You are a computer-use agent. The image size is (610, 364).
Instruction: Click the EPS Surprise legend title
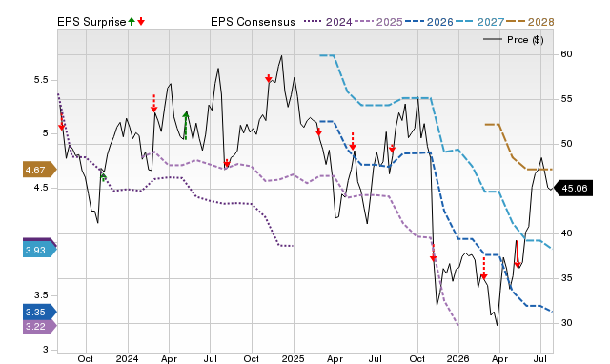91,22
